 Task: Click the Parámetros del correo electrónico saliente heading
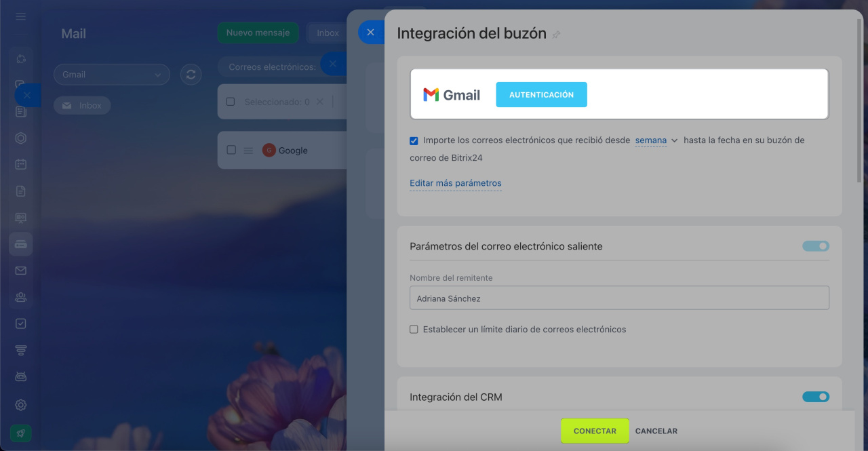506,246
